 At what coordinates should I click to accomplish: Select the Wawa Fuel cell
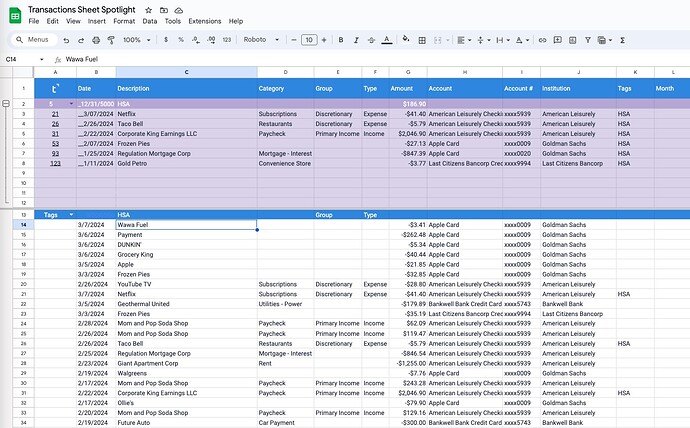click(186, 225)
